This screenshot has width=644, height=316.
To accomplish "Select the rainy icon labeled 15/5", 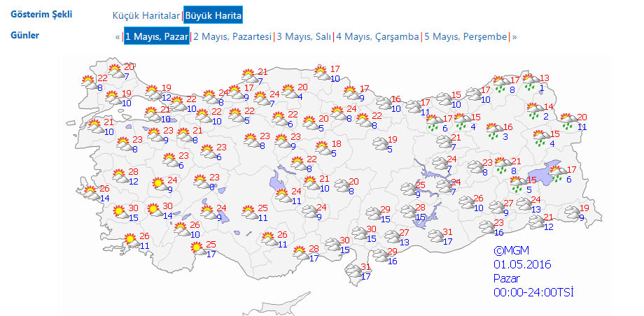I will click(518, 184).
